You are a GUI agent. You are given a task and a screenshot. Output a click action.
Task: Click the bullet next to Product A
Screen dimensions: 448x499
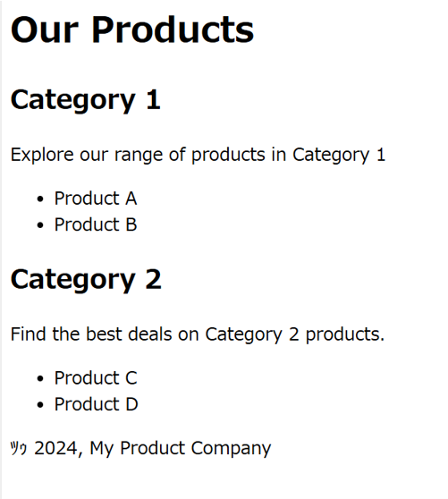(39, 199)
